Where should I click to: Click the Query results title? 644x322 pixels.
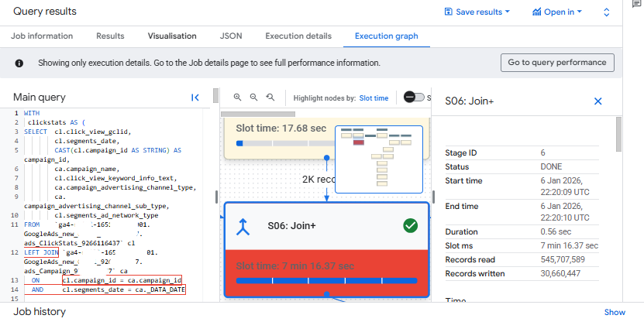pyautogui.click(x=45, y=11)
